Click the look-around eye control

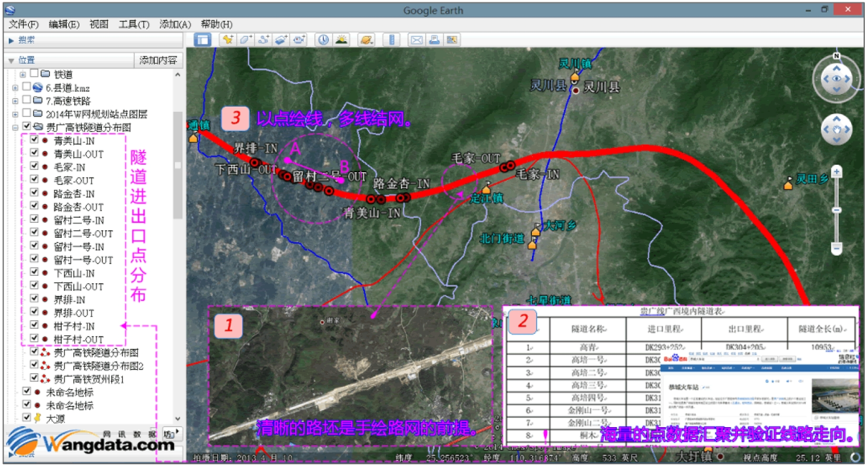(x=837, y=79)
